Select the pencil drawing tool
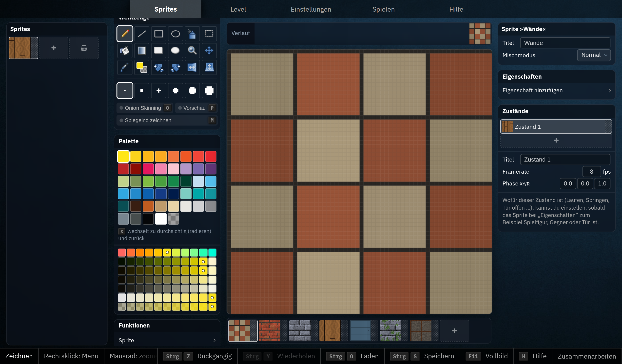 (x=125, y=34)
